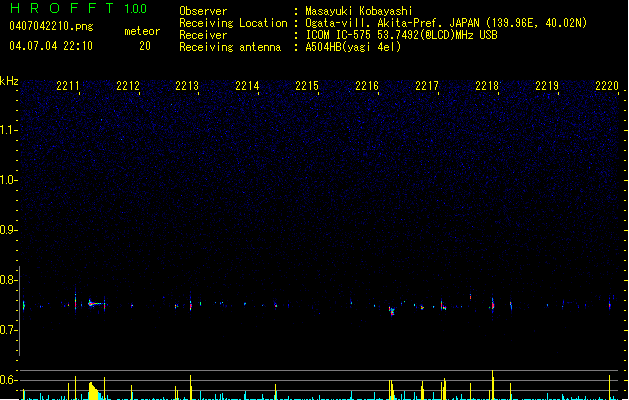Click the wide yellow intensity burst after 2211
629x400 pixels.
tap(94, 391)
